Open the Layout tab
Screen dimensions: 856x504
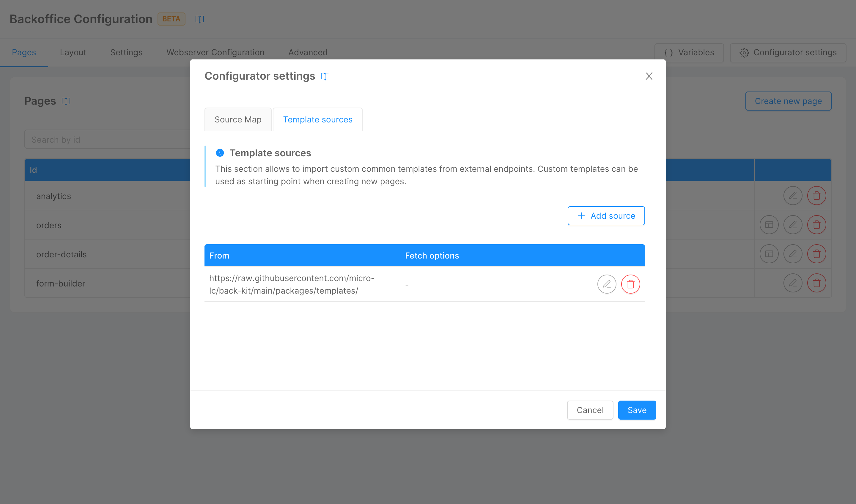[x=73, y=52]
